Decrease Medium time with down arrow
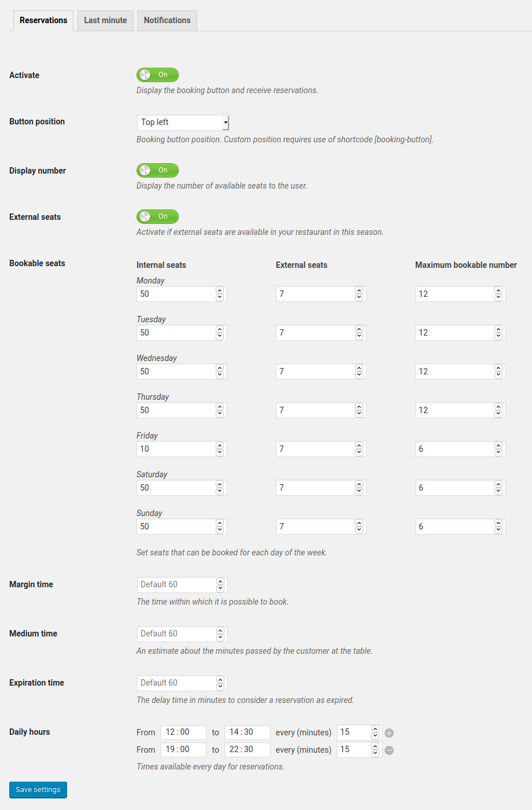 220,637
